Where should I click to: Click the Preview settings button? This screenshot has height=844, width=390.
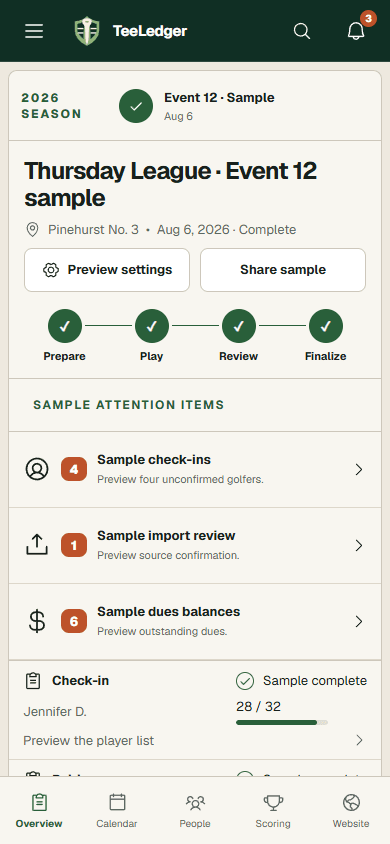(x=107, y=270)
